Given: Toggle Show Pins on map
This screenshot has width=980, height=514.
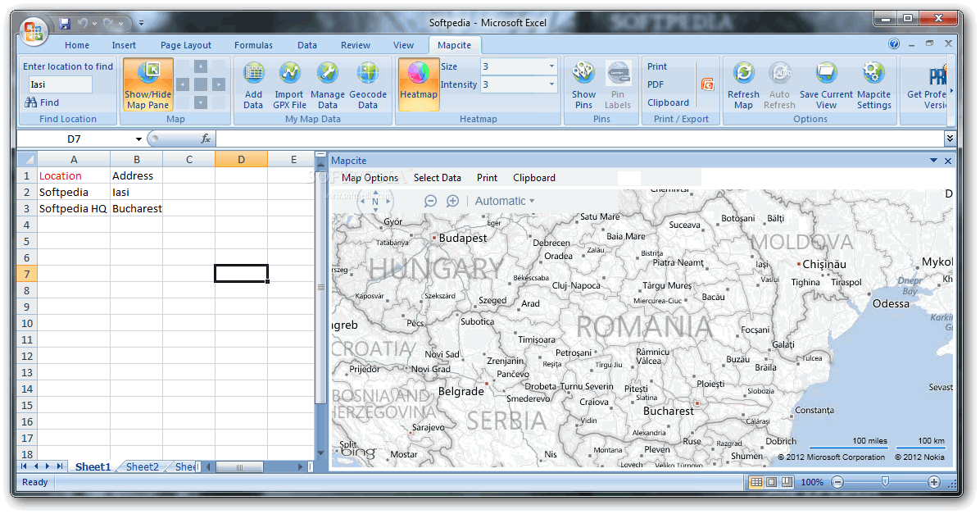Looking at the screenshot, I should click(x=583, y=85).
